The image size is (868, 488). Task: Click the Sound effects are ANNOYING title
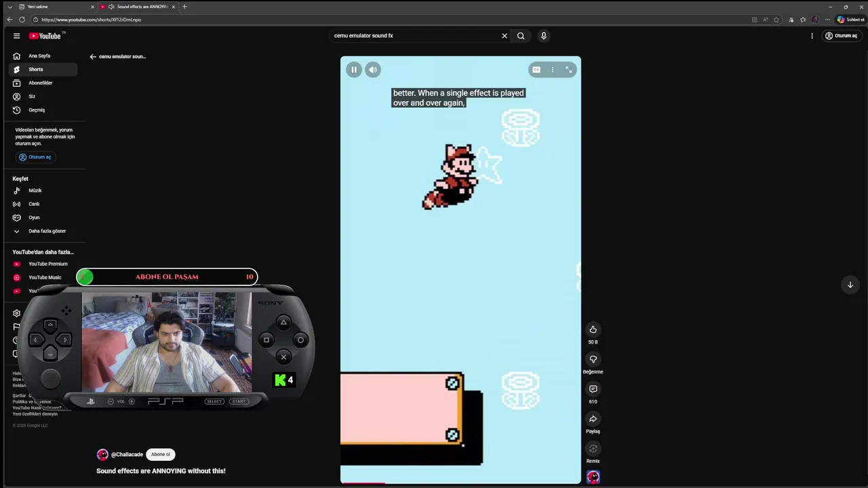tap(161, 471)
